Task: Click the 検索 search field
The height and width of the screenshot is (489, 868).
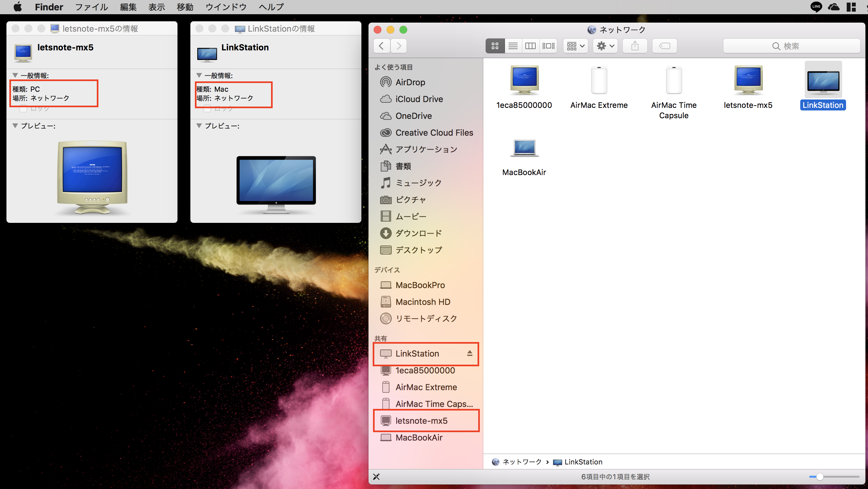Action: (791, 46)
